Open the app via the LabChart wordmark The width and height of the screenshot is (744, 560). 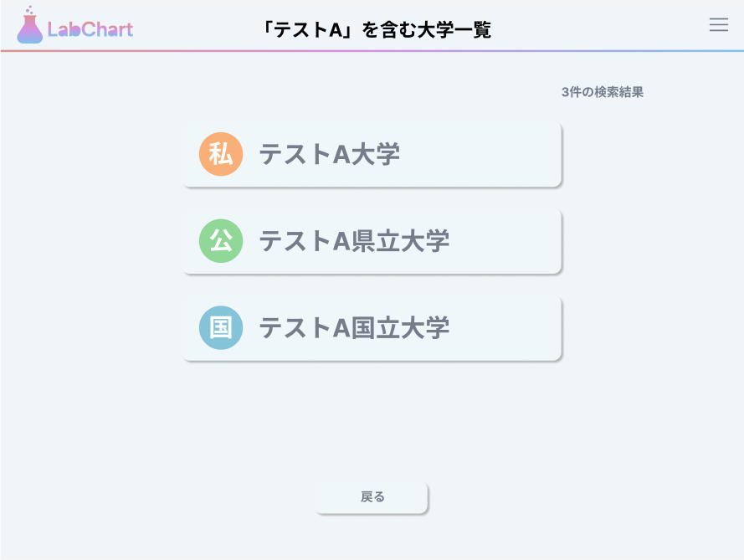coord(90,28)
